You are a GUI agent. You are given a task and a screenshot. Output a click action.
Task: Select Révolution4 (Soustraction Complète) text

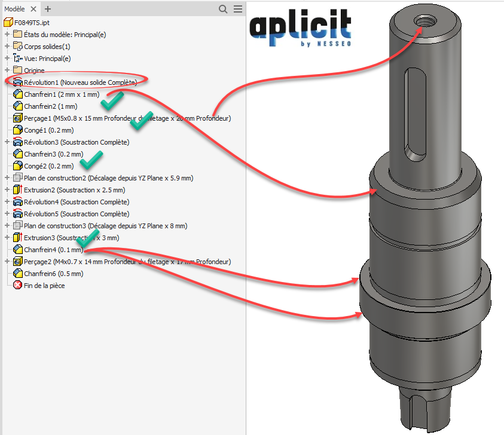coord(77,202)
